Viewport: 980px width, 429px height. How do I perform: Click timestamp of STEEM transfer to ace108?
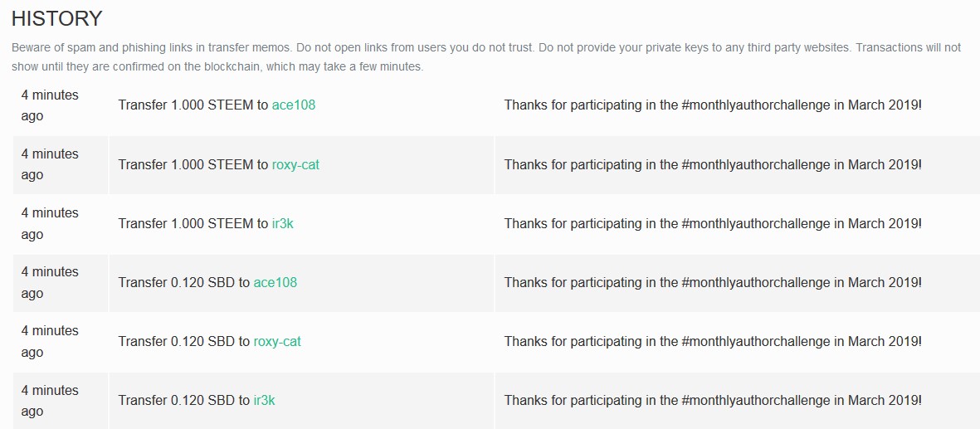click(50, 105)
